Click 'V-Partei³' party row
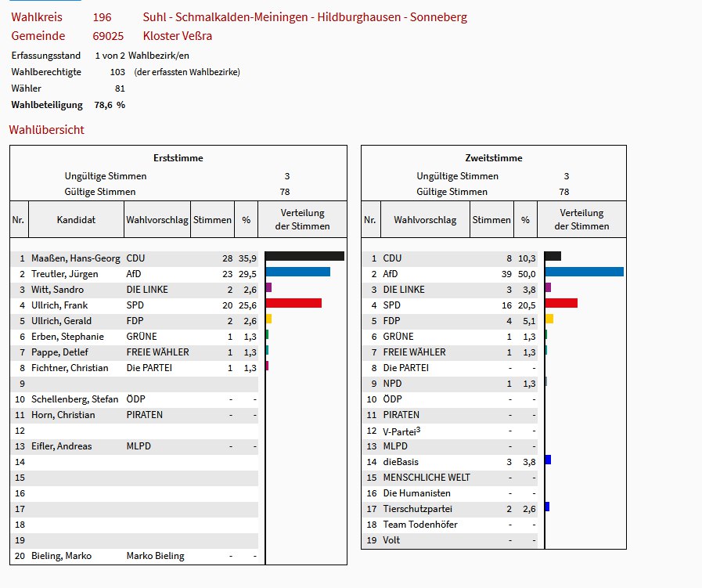This screenshot has height=588, width=702. [450, 431]
